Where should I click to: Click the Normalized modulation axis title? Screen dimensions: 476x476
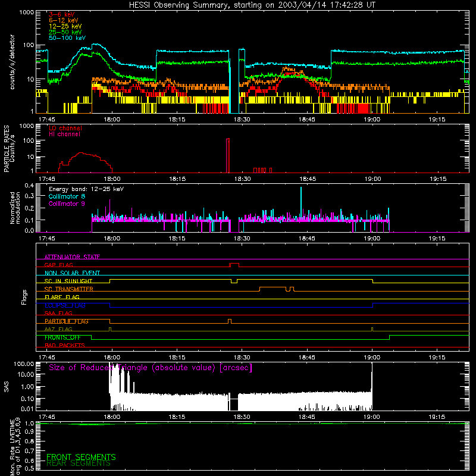tap(14, 208)
